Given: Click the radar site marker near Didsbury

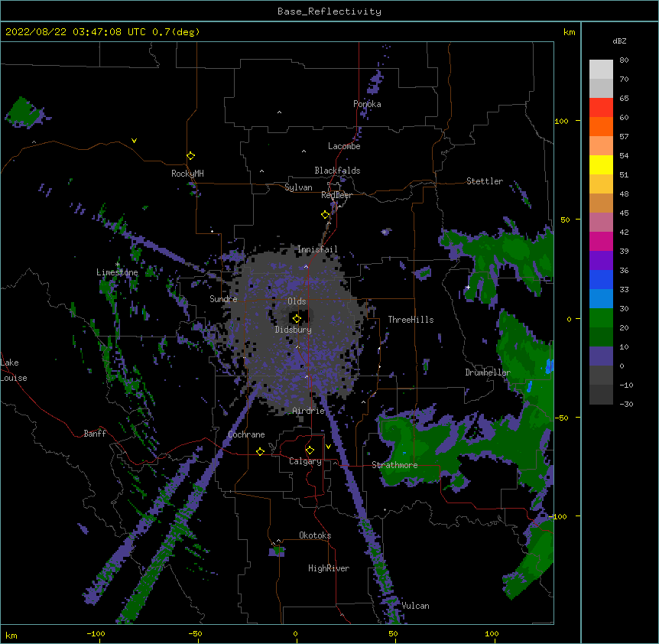Looking at the screenshot, I should 297,319.
